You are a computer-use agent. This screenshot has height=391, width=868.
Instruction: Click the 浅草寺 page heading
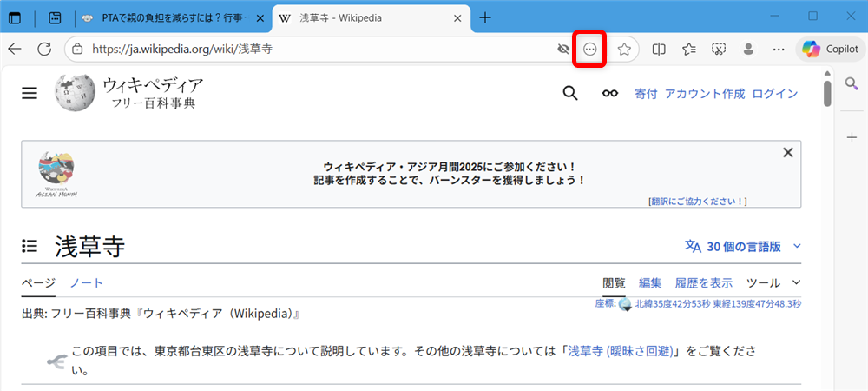[89, 247]
